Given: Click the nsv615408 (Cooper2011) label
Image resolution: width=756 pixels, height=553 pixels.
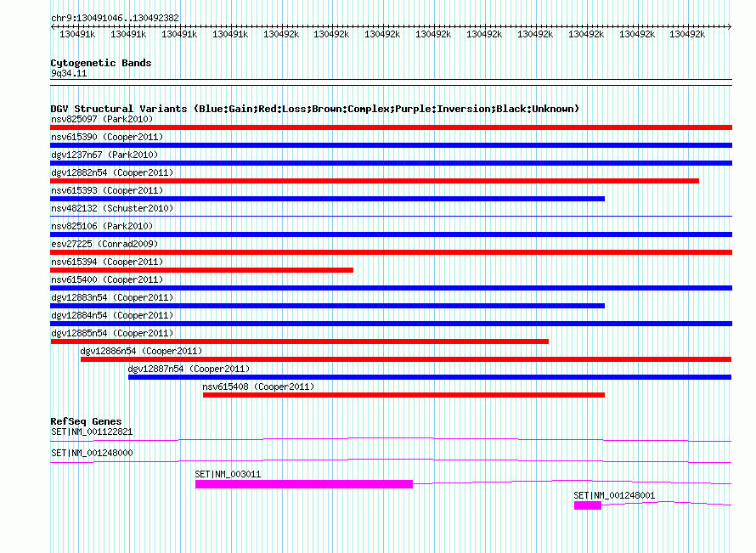Looking at the screenshot, I should 258,387.
